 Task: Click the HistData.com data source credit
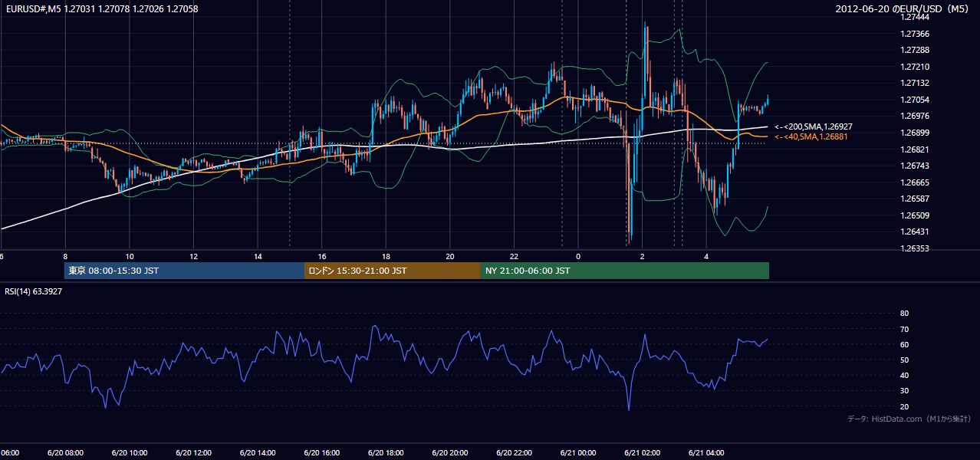tap(909, 419)
